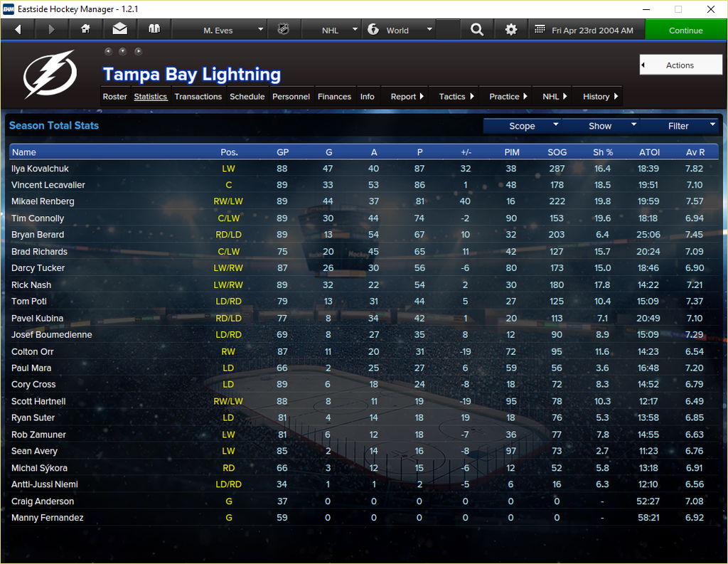Click the Tampa Bay Lightning team logo
728x564 pixels.
pos(50,75)
